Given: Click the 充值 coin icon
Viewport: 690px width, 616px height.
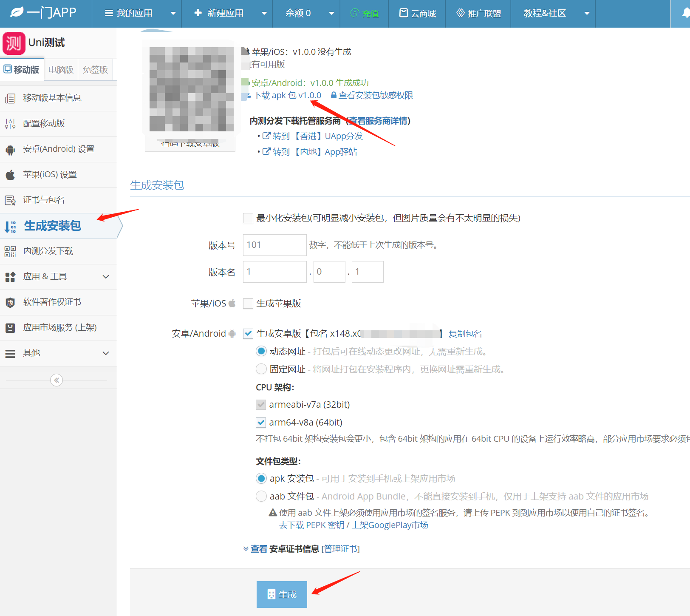Looking at the screenshot, I should pos(355,13).
